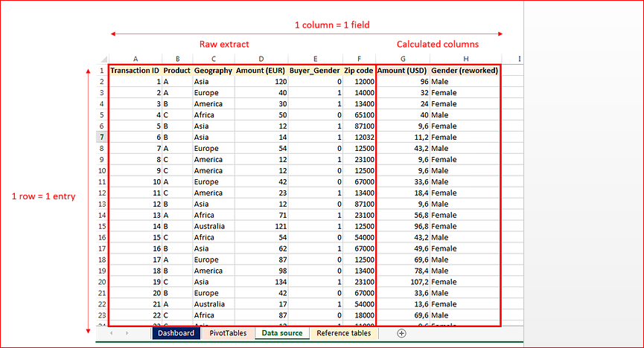Select column H header

(466, 59)
